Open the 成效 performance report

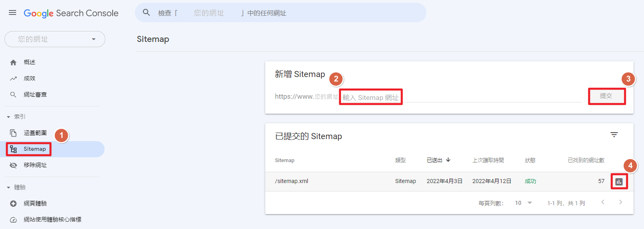point(29,78)
